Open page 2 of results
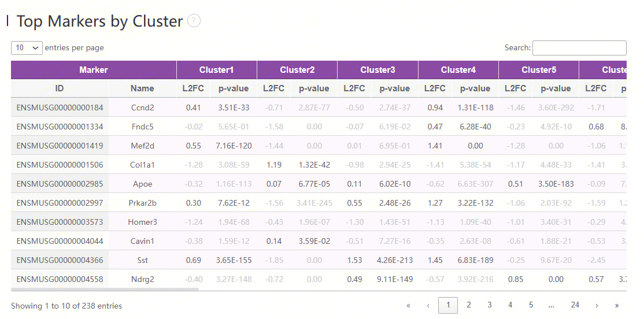644x319 pixels. click(x=469, y=305)
